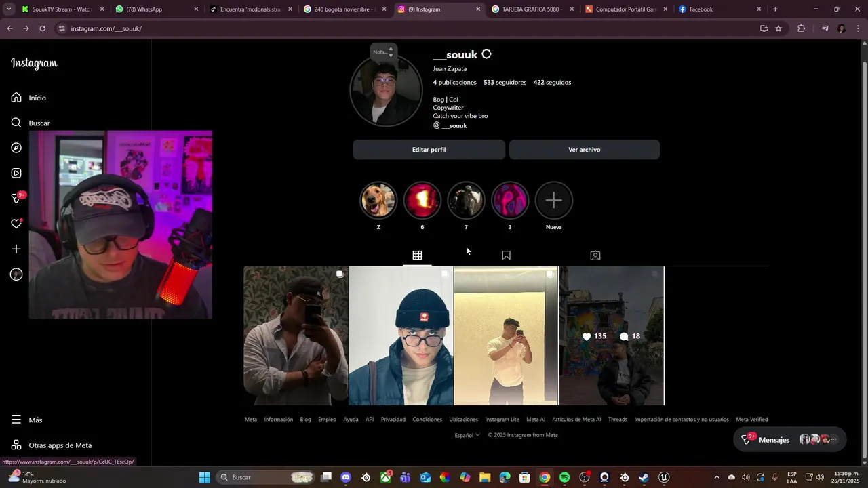Viewport: 868px width, 488px height.
Task: Open Unreal Engine from the taskbar
Action: point(664,477)
